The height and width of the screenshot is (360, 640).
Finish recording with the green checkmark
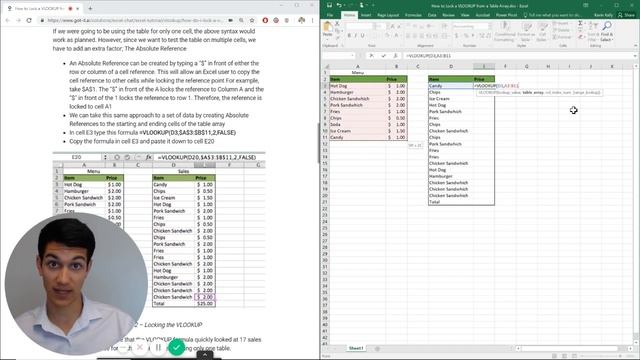pyautogui.click(x=177, y=348)
